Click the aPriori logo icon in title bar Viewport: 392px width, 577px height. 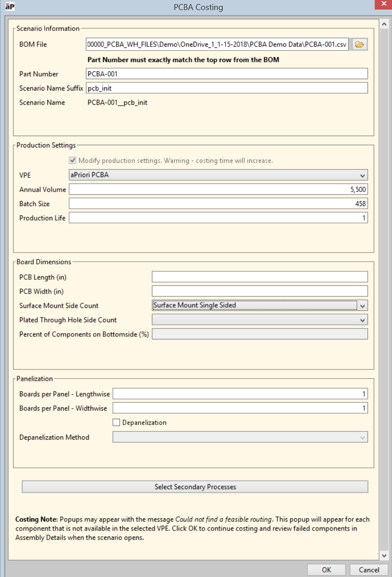click(10, 6)
